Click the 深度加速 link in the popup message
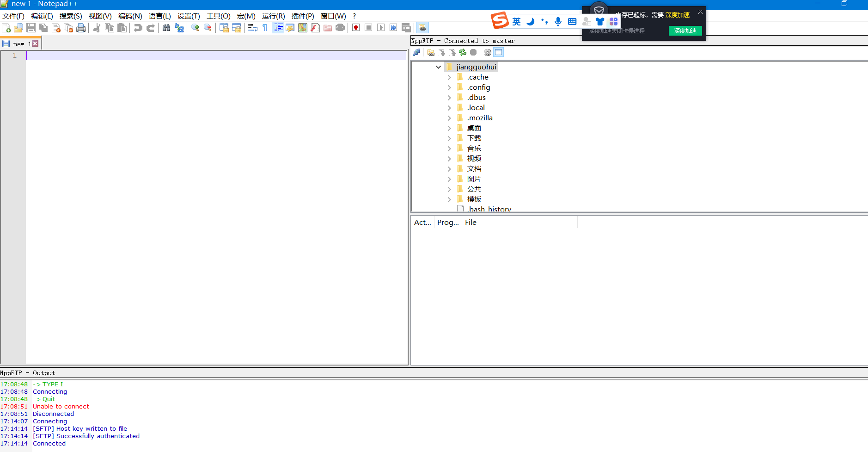The image size is (868, 452). pyautogui.click(x=678, y=14)
